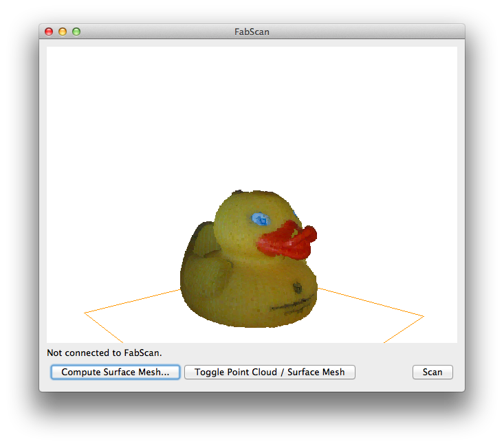Minimize the window using the yellow button
The image size is (504, 446).
click(x=63, y=32)
